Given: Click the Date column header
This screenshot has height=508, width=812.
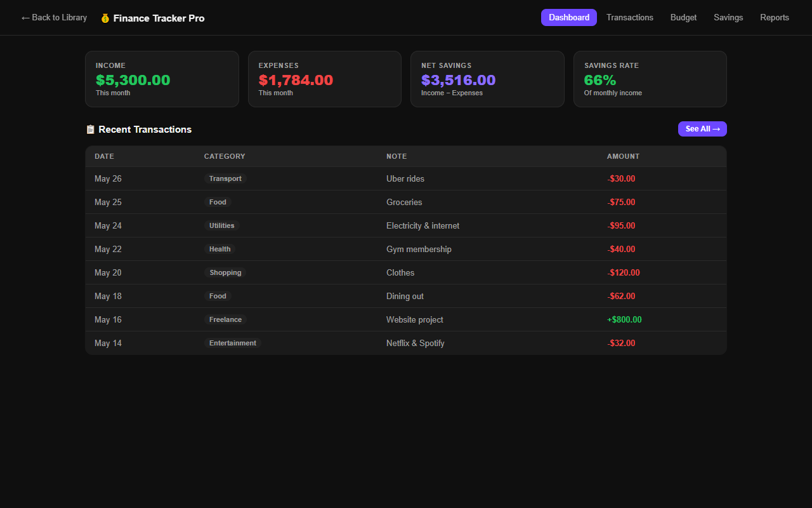Looking at the screenshot, I should pos(105,156).
